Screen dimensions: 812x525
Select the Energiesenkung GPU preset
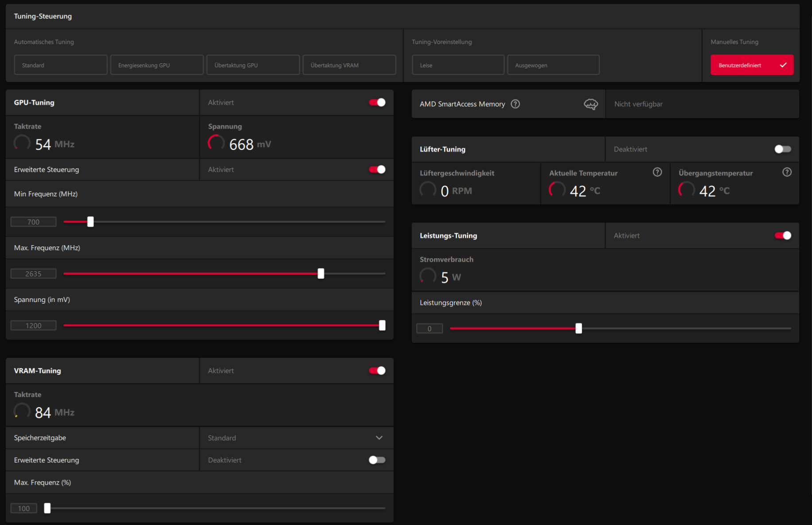point(157,65)
